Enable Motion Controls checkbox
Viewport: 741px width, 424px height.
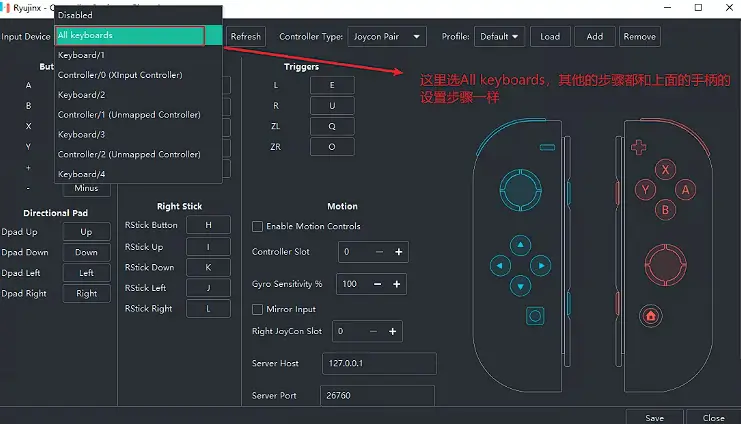[258, 226]
